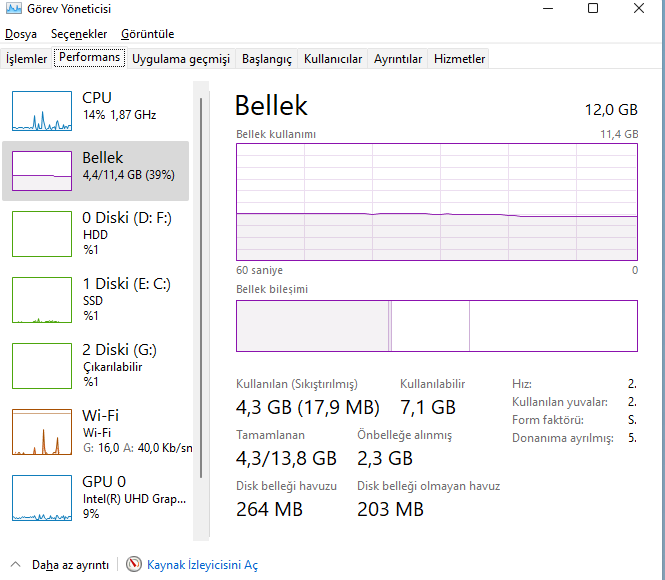Select the GPU 0 graph icon
The image size is (665, 580).
click(42, 497)
